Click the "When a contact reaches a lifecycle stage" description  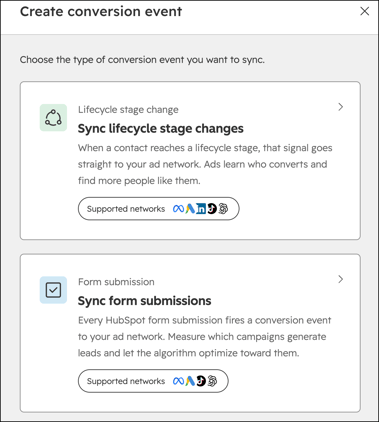tap(205, 164)
